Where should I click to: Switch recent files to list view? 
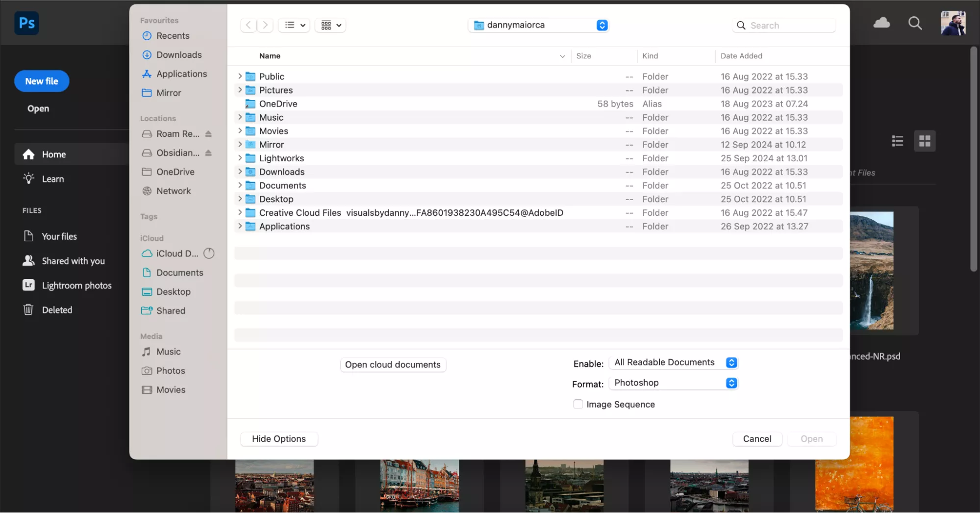(897, 141)
